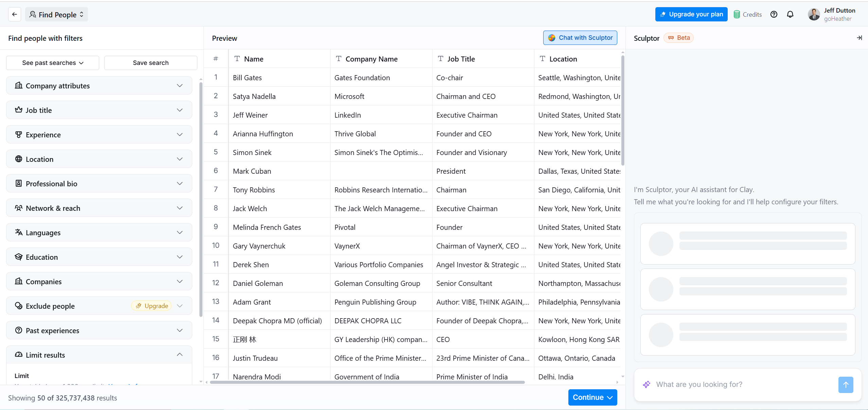Open the Find People selector dropdown
868x410 pixels.
click(x=56, y=14)
